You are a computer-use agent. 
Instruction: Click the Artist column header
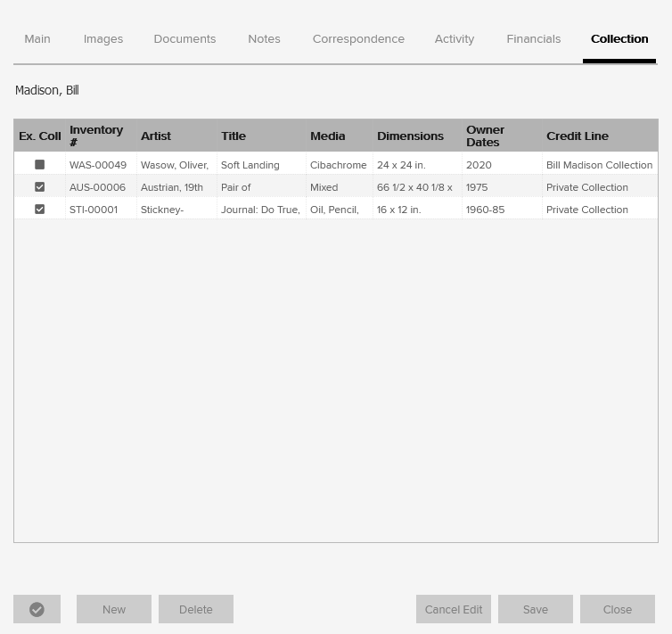(x=156, y=136)
